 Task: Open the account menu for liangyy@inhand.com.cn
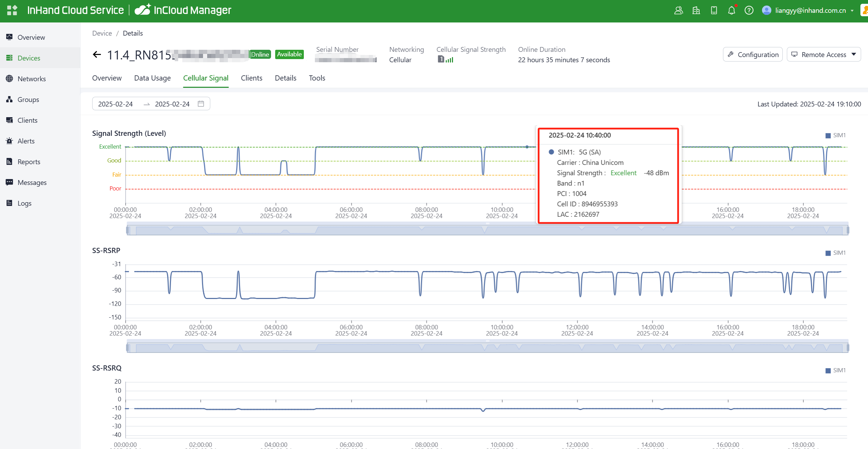[810, 10]
